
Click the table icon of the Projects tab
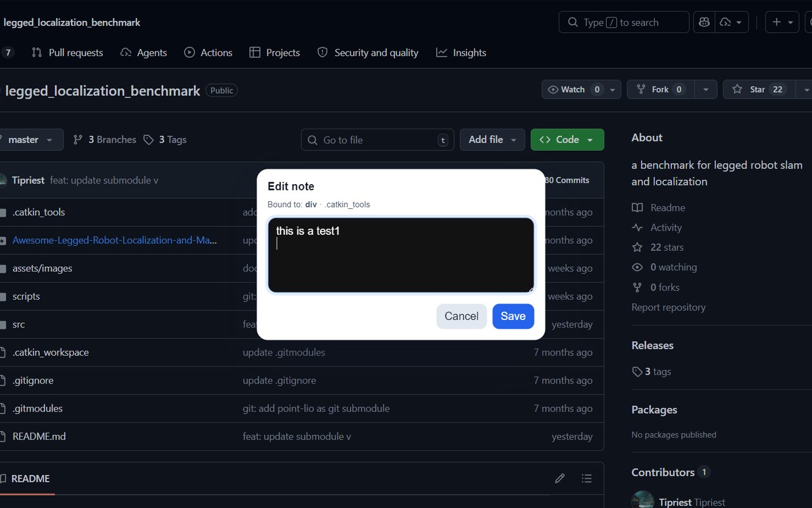(x=255, y=53)
